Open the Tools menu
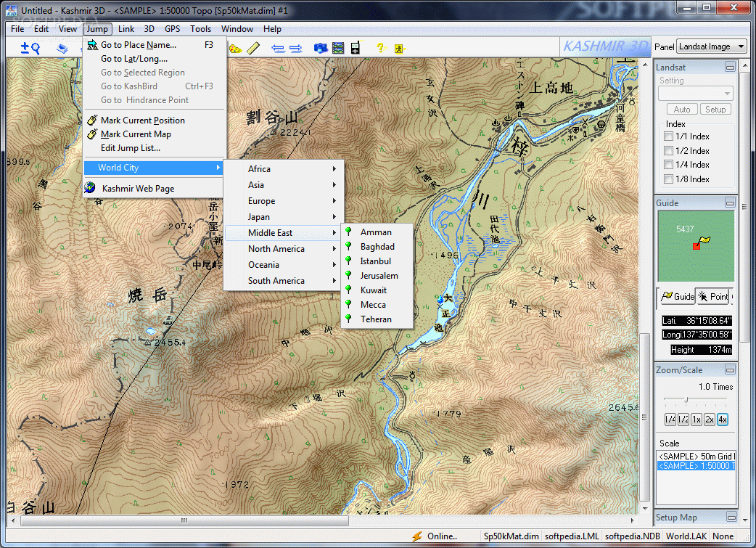The height and width of the screenshot is (548, 756). pos(200,29)
